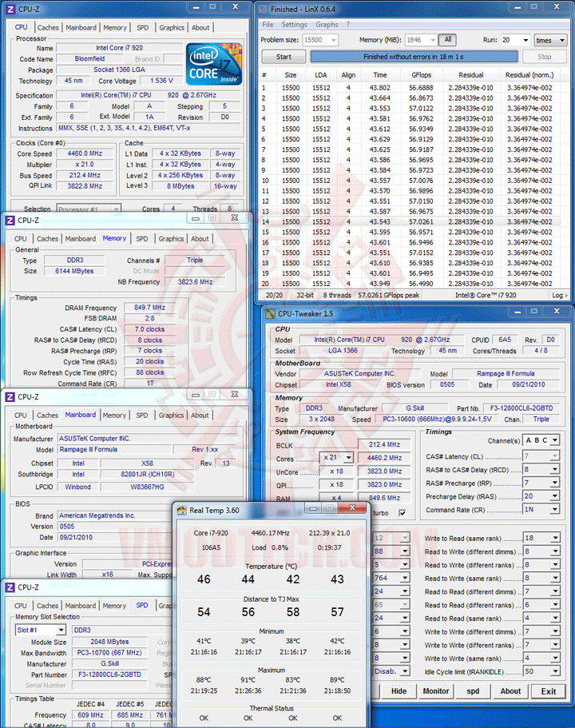Click the CPU-Z Mainboard window title icon
The width and height of the screenshot is (575, 728).
pyautogui.click(x=10, y=397)
